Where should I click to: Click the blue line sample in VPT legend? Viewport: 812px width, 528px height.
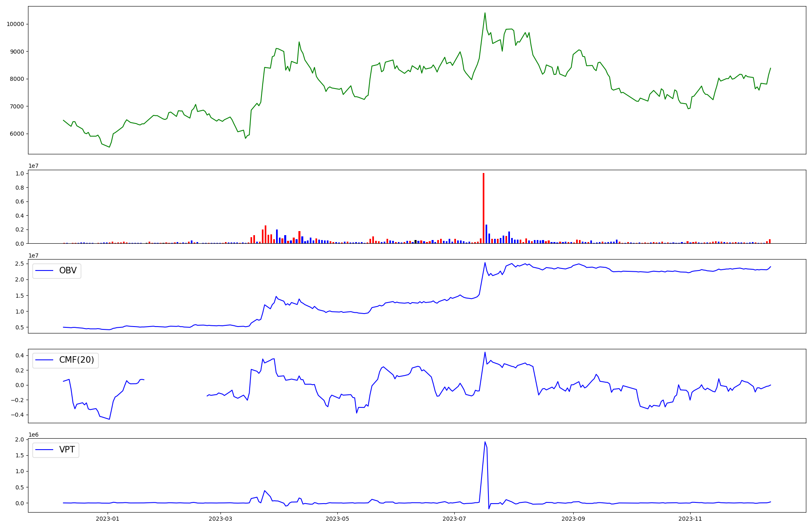(x=45, y=450)
